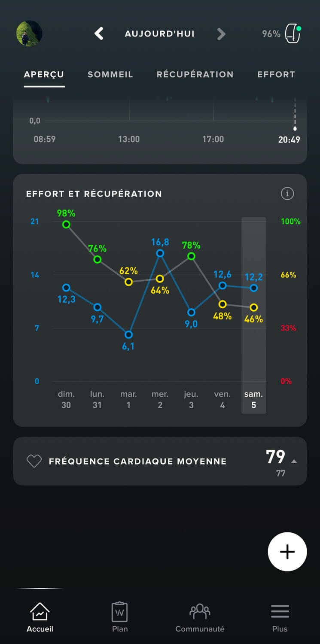
Task: Go to next day with right arrow
Action: coord(221,34)
